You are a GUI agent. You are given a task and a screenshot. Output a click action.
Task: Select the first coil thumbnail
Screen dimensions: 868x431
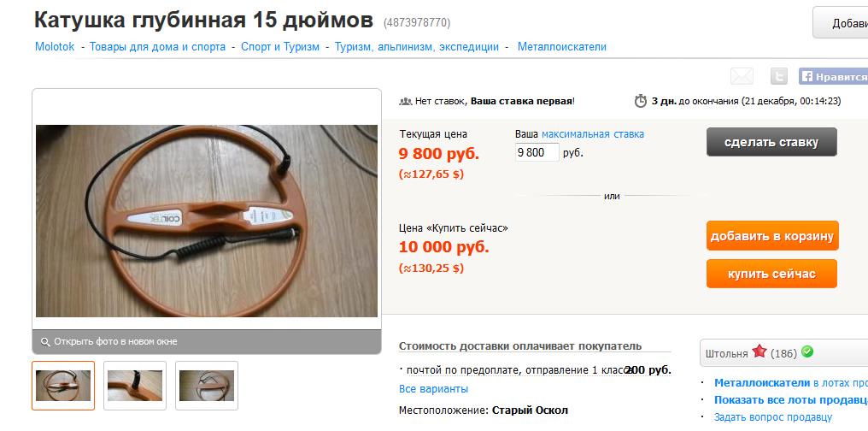coord(63,386)
